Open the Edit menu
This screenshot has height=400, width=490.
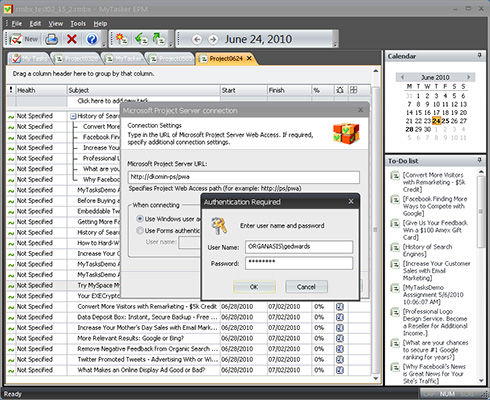coord(35,24)
